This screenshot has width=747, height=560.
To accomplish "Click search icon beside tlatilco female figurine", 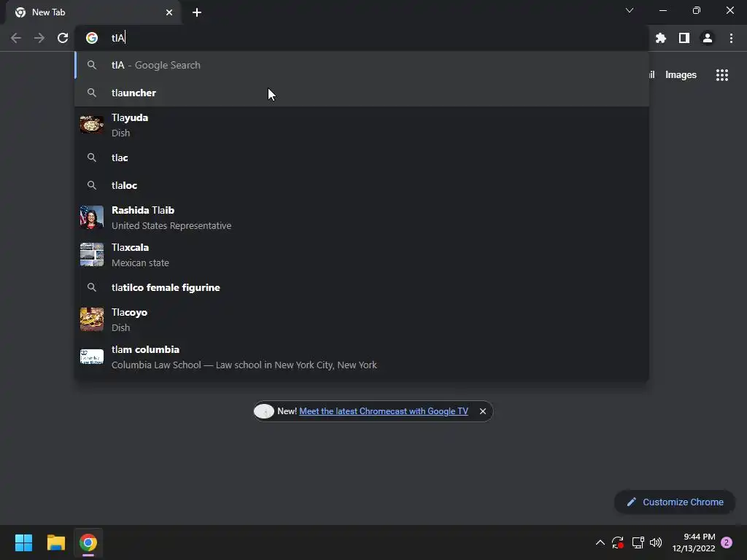I will (91, 287).
